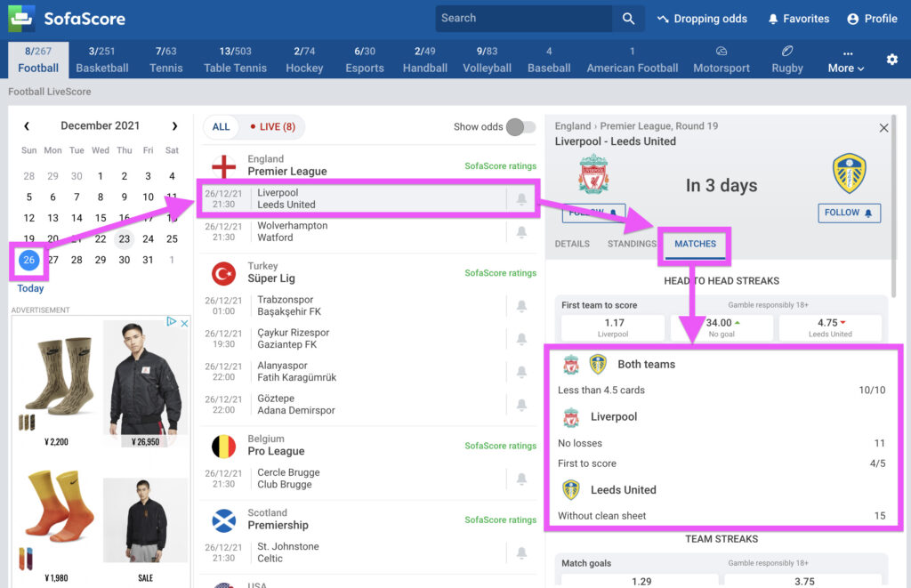
Task: Follow Leeds United with FOLLOW button
Action: coord(849,213)
